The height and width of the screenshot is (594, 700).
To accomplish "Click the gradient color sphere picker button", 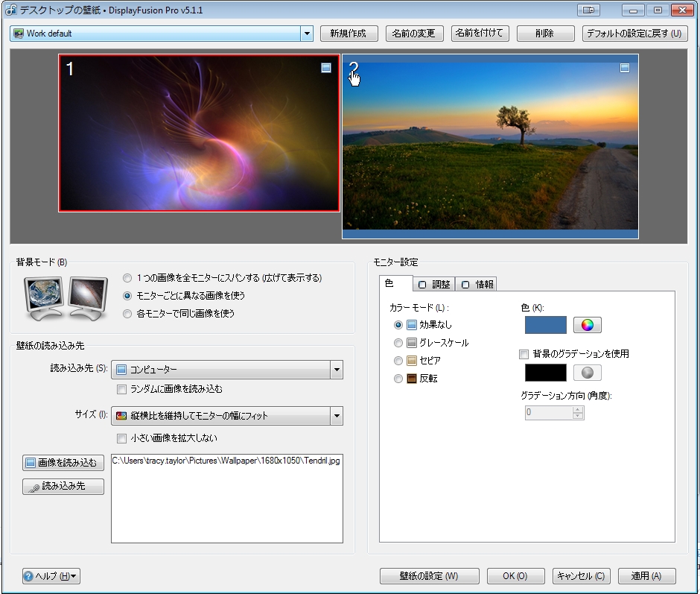I will click(x=587, y=373).
